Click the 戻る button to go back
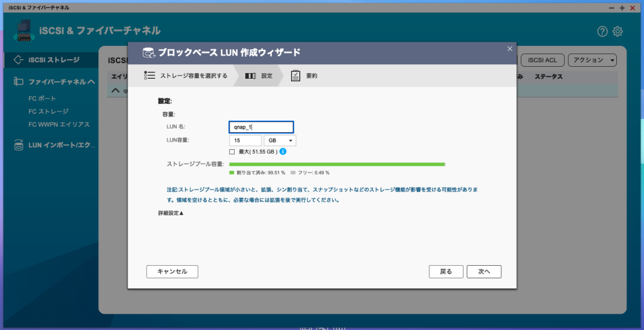This screenshot has width=644, height=330. 446,271
